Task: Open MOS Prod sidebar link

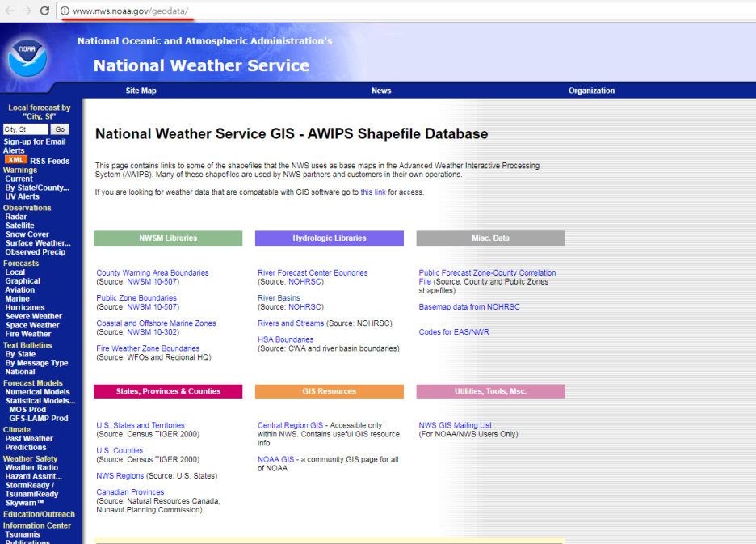Action: point(27,409)
